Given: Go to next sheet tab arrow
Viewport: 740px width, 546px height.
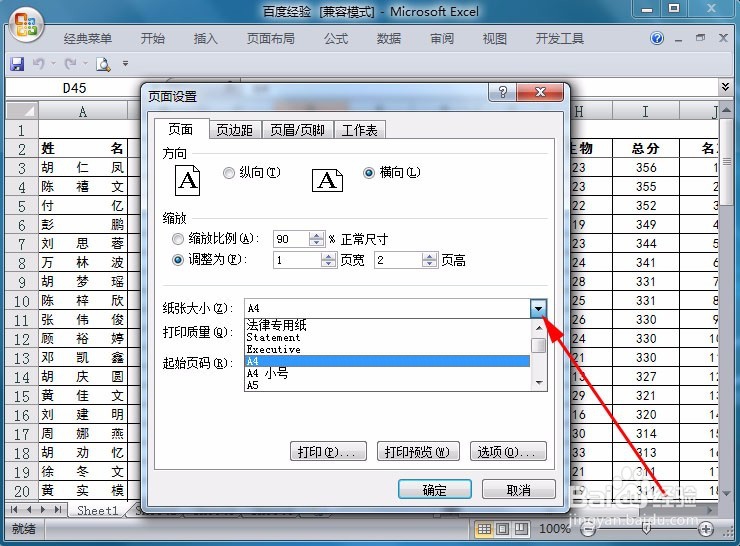Looking at the screenshot, I should [x=43, y=510].
